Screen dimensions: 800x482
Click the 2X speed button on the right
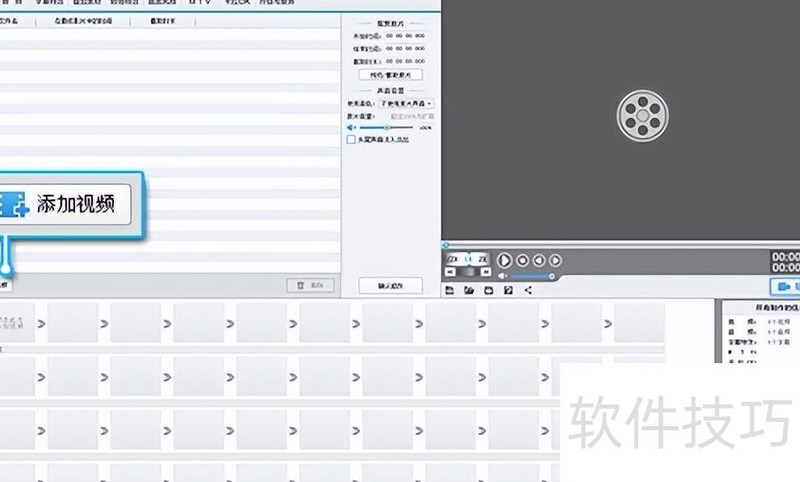(x=482, y=259)
